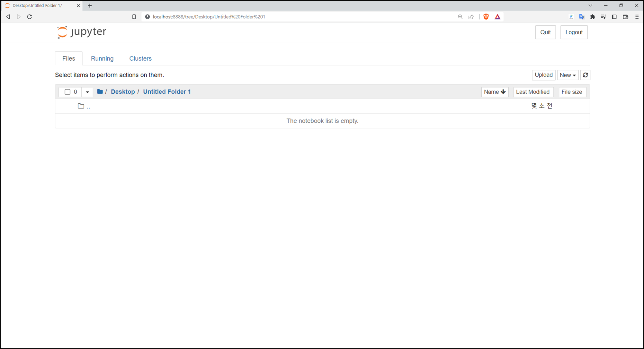Toggle the browser sidebar panel icon
The width and height of the screenshot is (644, 349).
coord(614,17)
